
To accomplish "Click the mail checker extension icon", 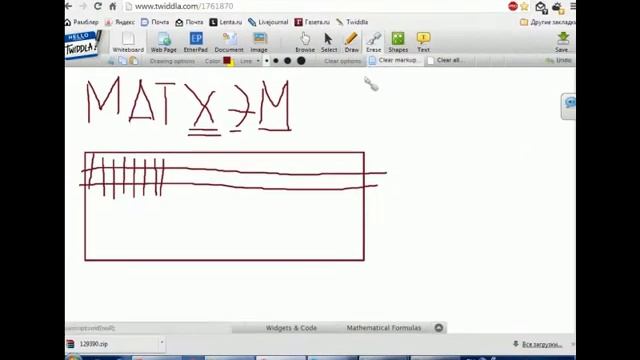I will (x=541, y=7).
